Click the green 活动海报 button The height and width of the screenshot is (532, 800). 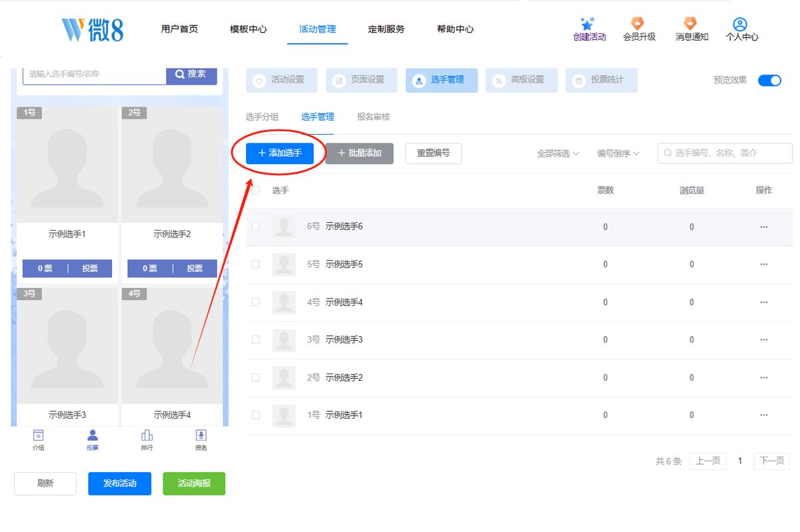click(x=194, y=484)
